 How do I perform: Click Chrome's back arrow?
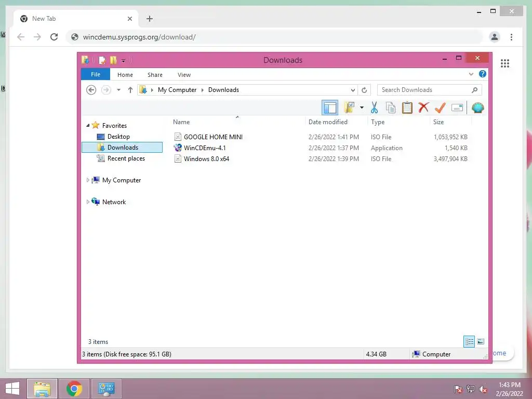(x=21, y=37)
